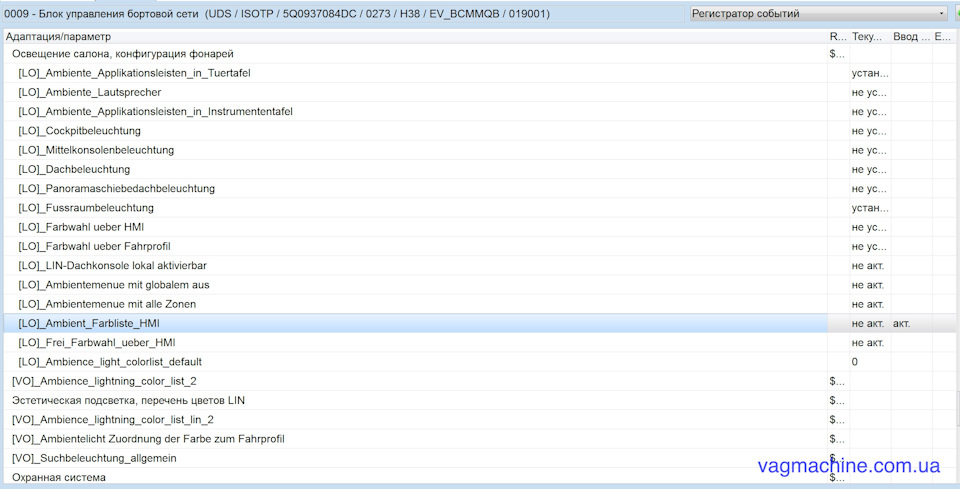
Task: Click current value of Dachbeleuchtung row
Action: click(x=869, y=170)
